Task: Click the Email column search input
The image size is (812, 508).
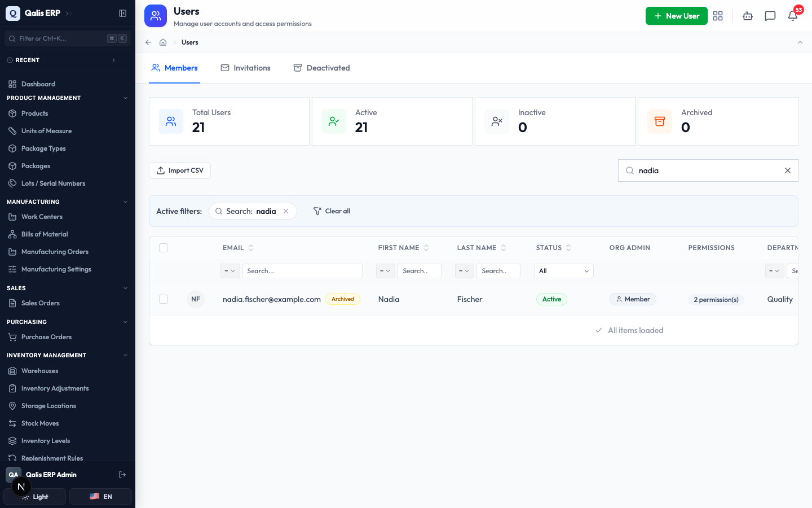Action: (302, 271)
